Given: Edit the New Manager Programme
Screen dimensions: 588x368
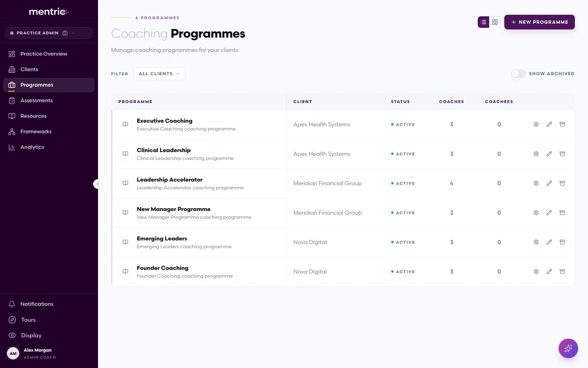Looking at the screenshot, I should click(549, 213).
